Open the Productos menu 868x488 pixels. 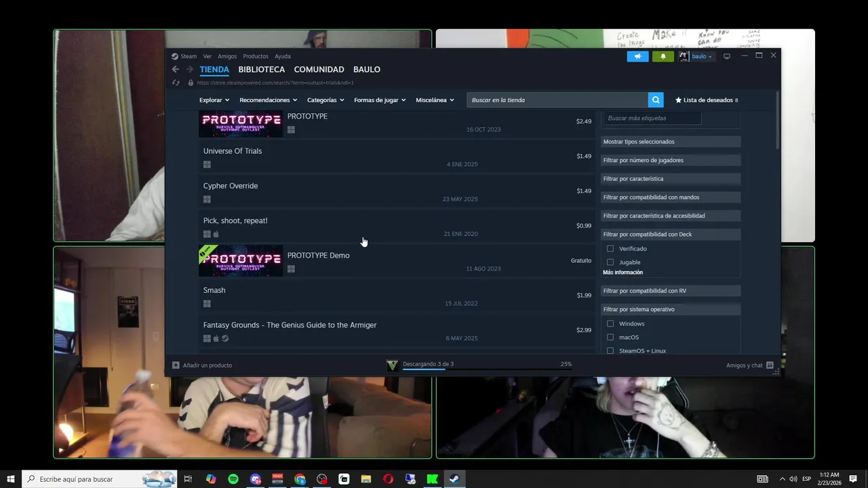coord(256,56)
